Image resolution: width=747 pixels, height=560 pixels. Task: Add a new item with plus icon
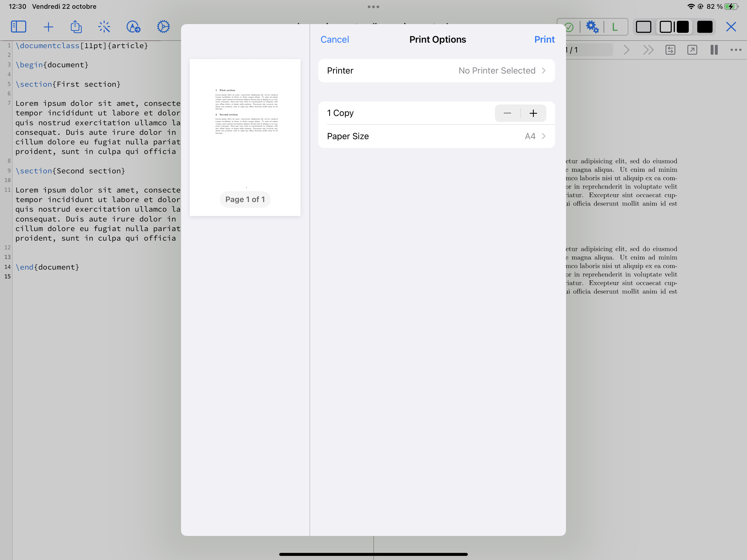pyautogui.click(x=48, y=27)
